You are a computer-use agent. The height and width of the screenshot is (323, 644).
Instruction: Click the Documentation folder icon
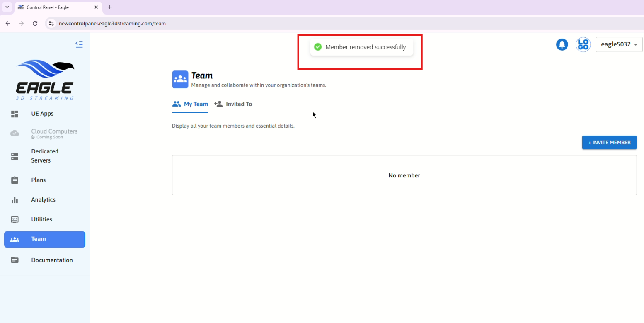pos(15,260)
